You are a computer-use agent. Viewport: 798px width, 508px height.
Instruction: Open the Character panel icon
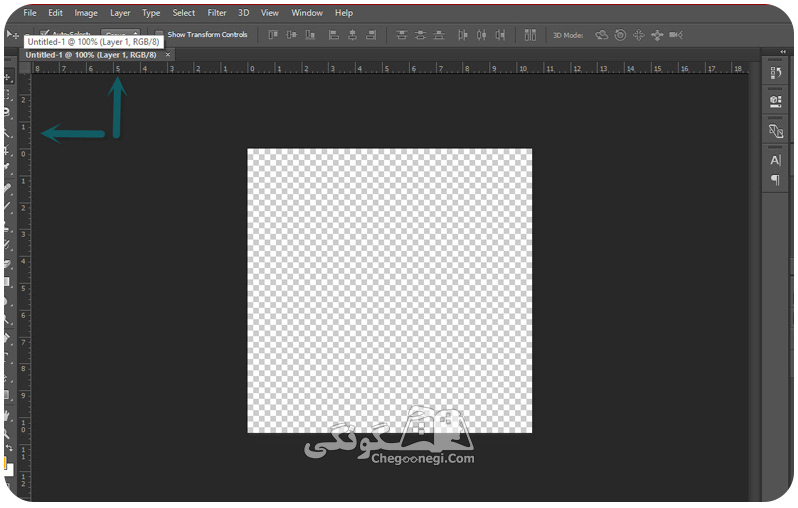point(775,160)
